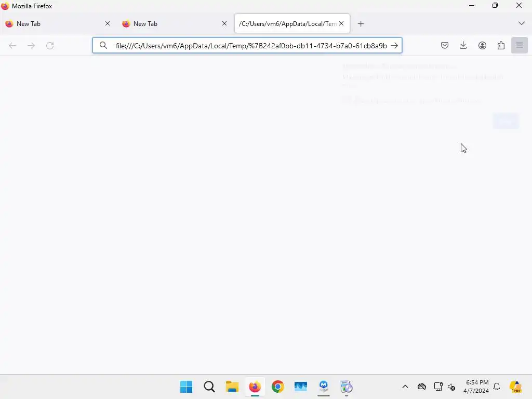Open the installer disc icon in taskbar

pos(347,387)
